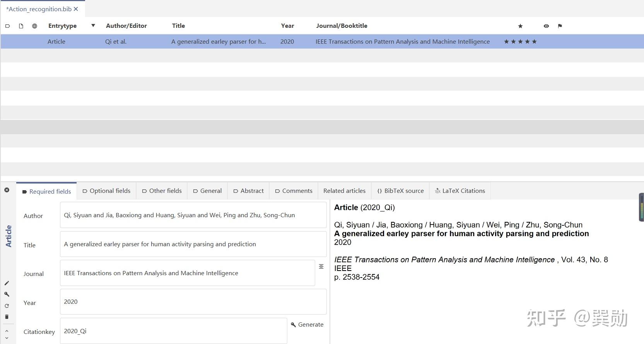Go to previous entry using up chevron

point(7,331)
